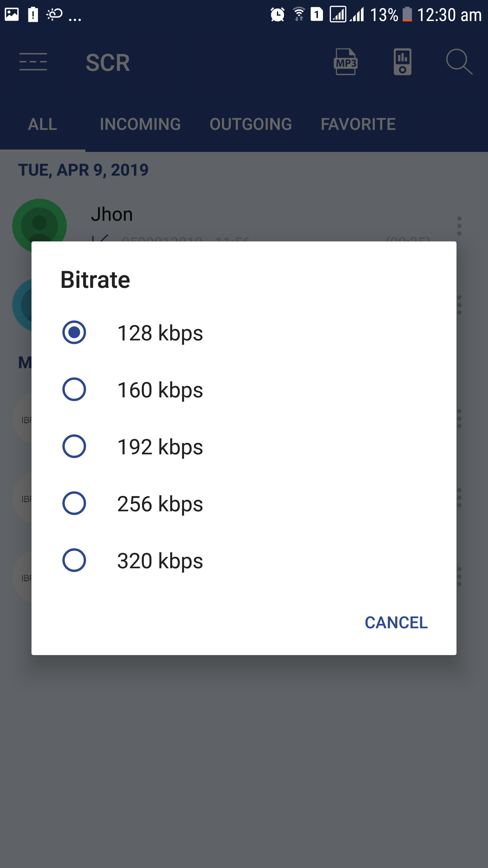Viewport: 488px width, 868px height.
Task: Show the FAVORITE tab
Action: [x=358, y=124]
